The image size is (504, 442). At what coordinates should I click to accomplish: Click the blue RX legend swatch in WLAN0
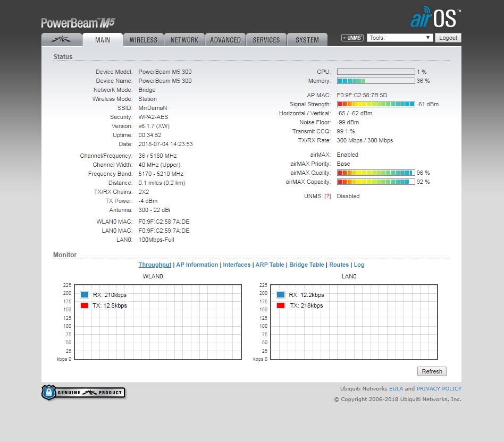[85, 295]
